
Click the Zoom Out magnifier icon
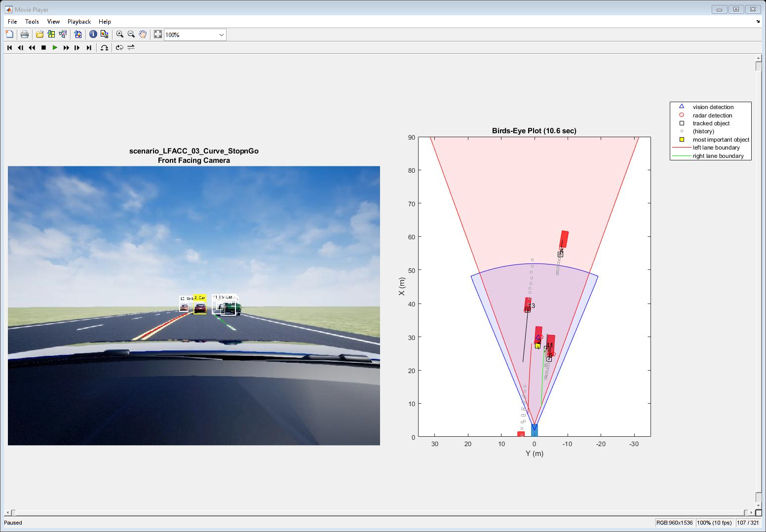point(131,35)
